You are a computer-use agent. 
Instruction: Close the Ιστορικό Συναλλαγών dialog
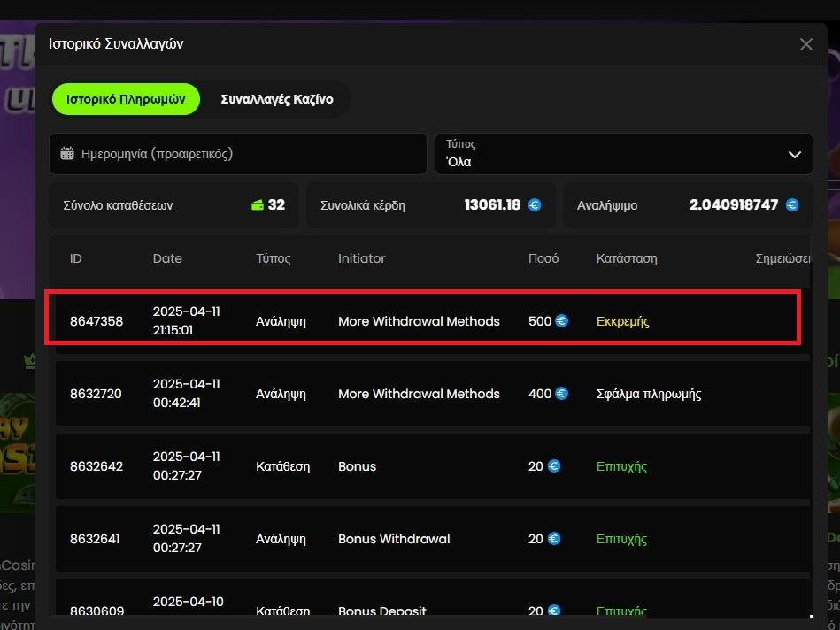click(805, 44)
